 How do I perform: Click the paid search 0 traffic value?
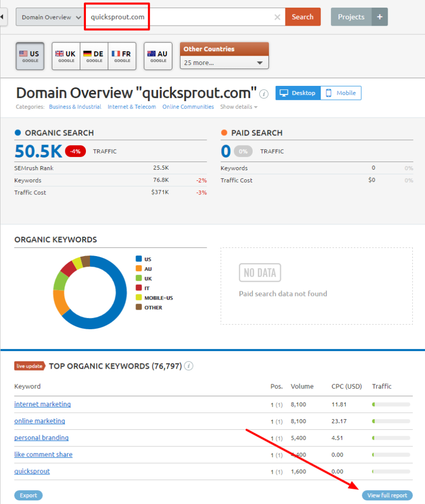click(226, 151)
